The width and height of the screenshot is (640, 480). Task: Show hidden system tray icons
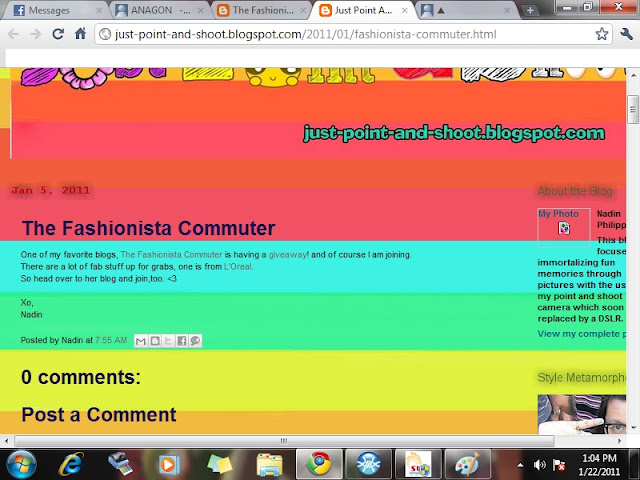coord(520,465)
